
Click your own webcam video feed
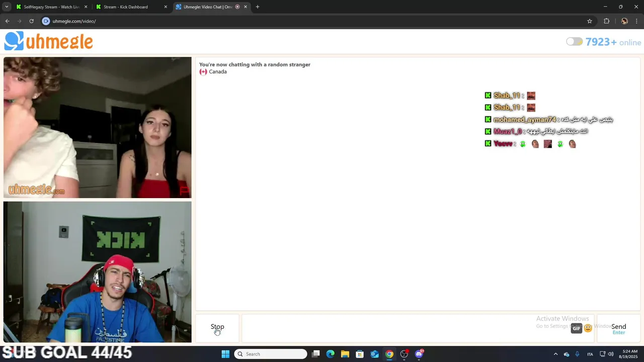(97, 272)
